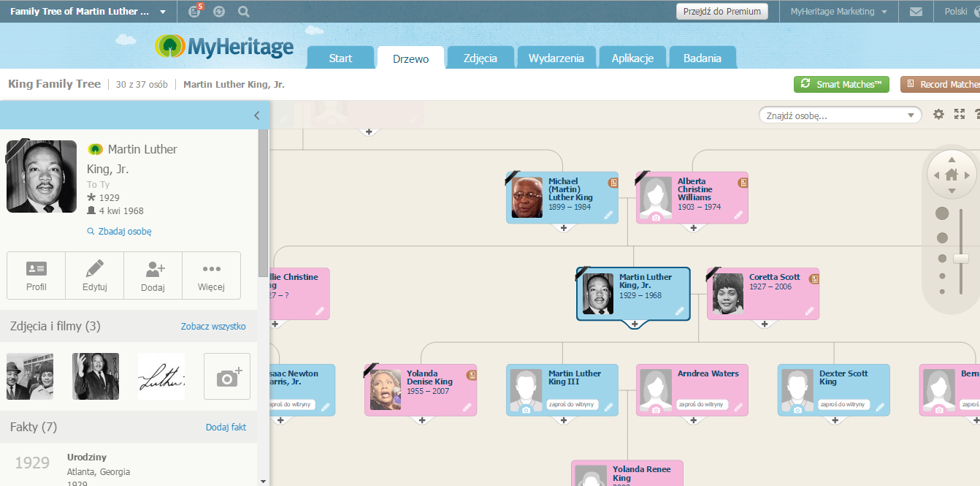Select the Drzewo tab
This screenshot has width=980, height=486.
click(x=410, y=58)
